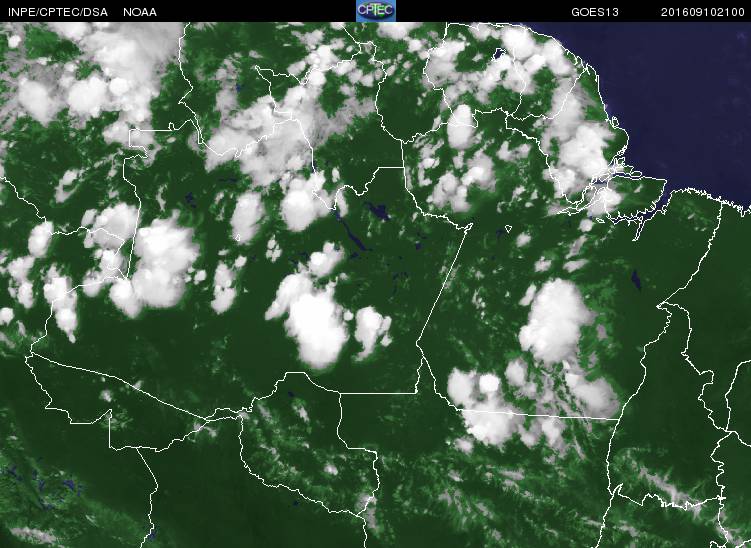
Task: Select the INPE/CPTEC/DSA header text
Action: point(58,12)
